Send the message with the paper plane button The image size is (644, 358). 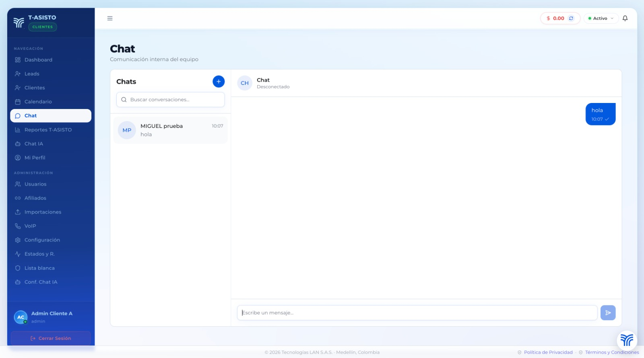pos(608,313)
